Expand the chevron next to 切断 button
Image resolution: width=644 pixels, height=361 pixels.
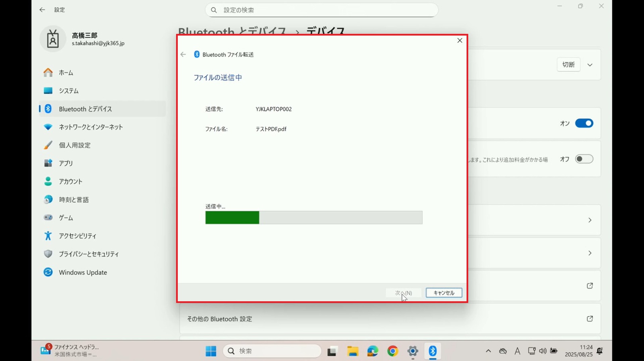coord(590,65)
